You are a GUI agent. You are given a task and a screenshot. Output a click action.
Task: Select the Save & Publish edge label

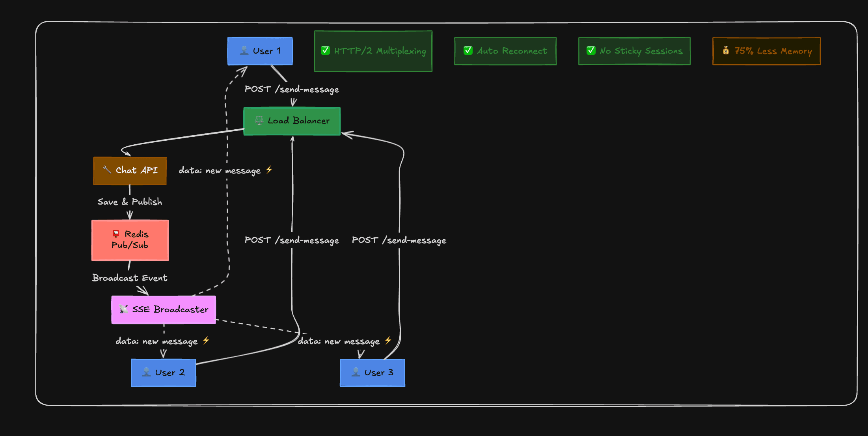pyautogui.click(x=130, y=201)
